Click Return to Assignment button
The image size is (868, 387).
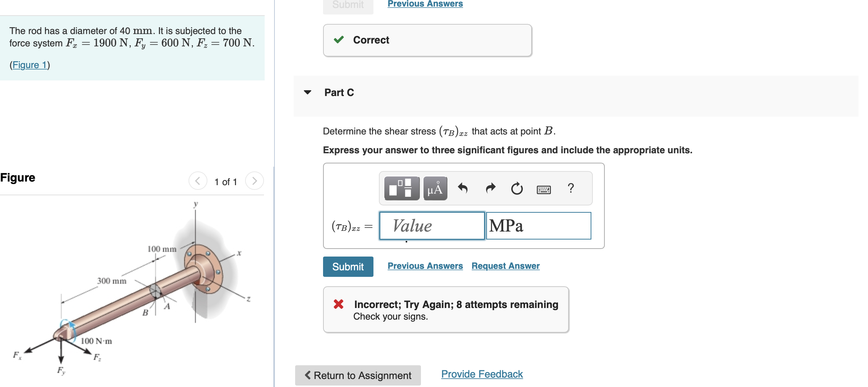[358, 375]
